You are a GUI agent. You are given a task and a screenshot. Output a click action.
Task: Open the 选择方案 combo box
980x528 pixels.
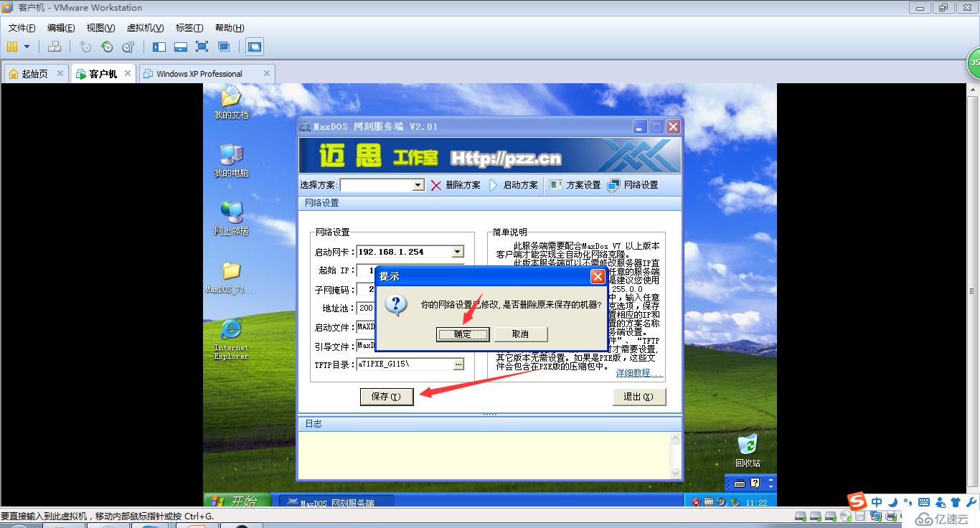[x=382, y=185]
